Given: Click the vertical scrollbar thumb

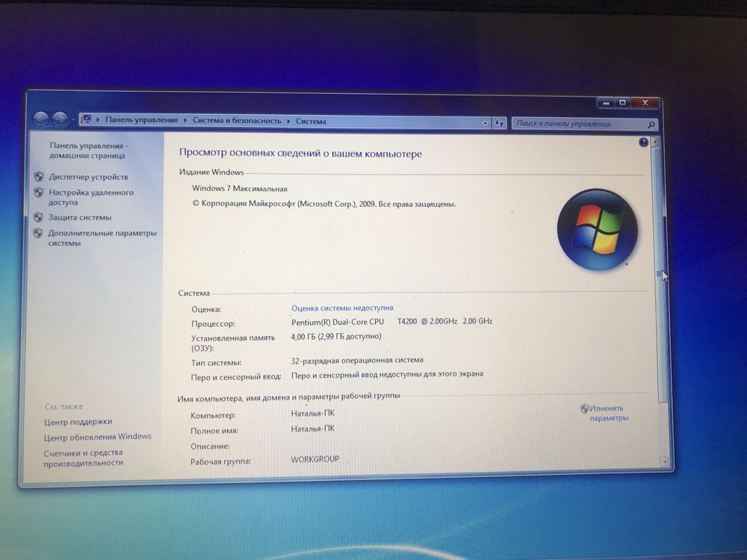Looking at the screenshot, I should click(660, 274).
